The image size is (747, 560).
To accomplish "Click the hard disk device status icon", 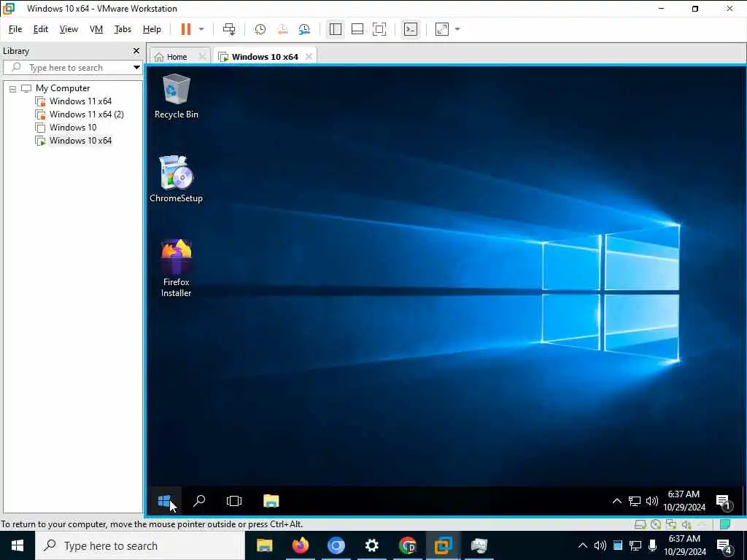I will pyautogui.click(x=640, y=525).
